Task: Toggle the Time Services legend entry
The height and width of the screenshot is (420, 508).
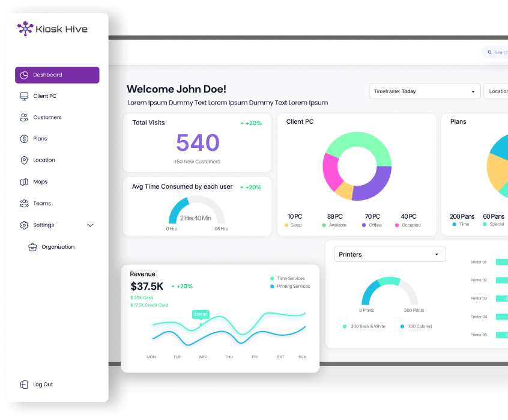Action: [x=291, y=278]
